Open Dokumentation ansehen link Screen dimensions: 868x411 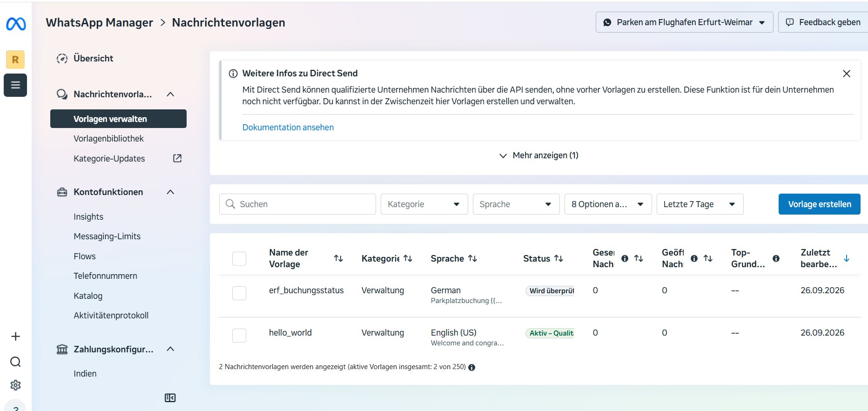tap(288, 128)
